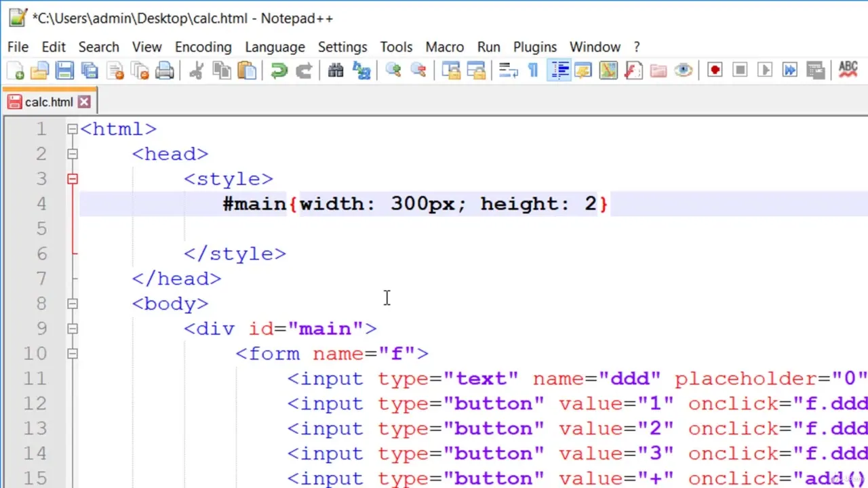
Task: Click the Close document toolbar icon
Action: (115, 70)
